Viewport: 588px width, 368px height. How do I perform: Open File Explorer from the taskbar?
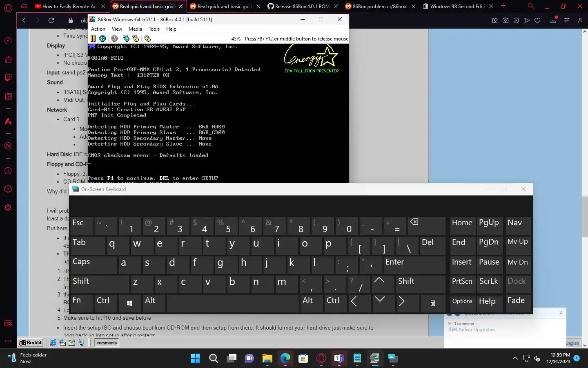(267, 359)
